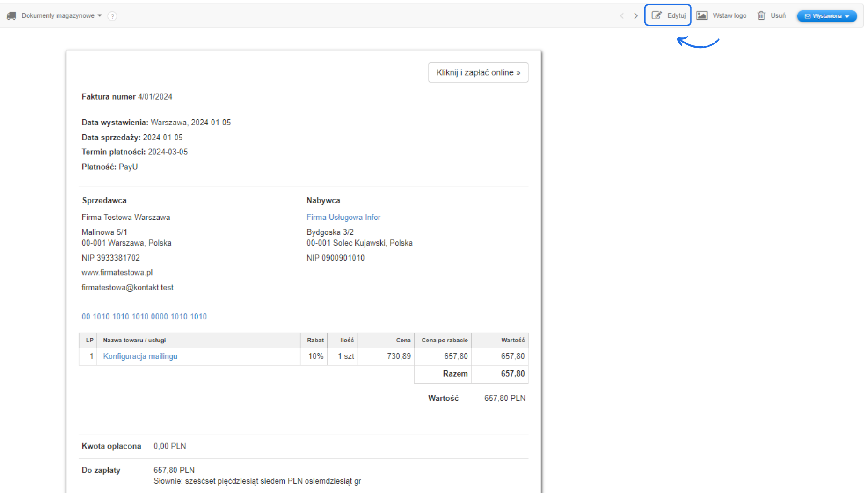Click the Edytuj label in toolbar
This screenshot has width=868, height=493.
point(677,15)
